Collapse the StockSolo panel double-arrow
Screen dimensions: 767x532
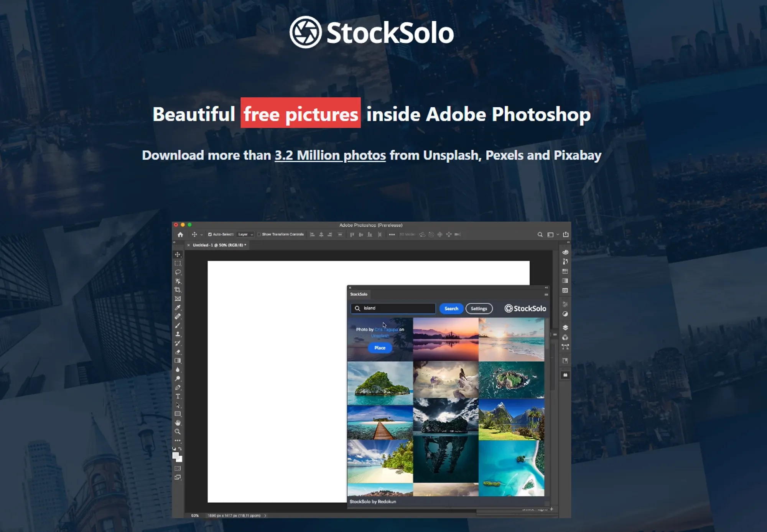point(546,287)
